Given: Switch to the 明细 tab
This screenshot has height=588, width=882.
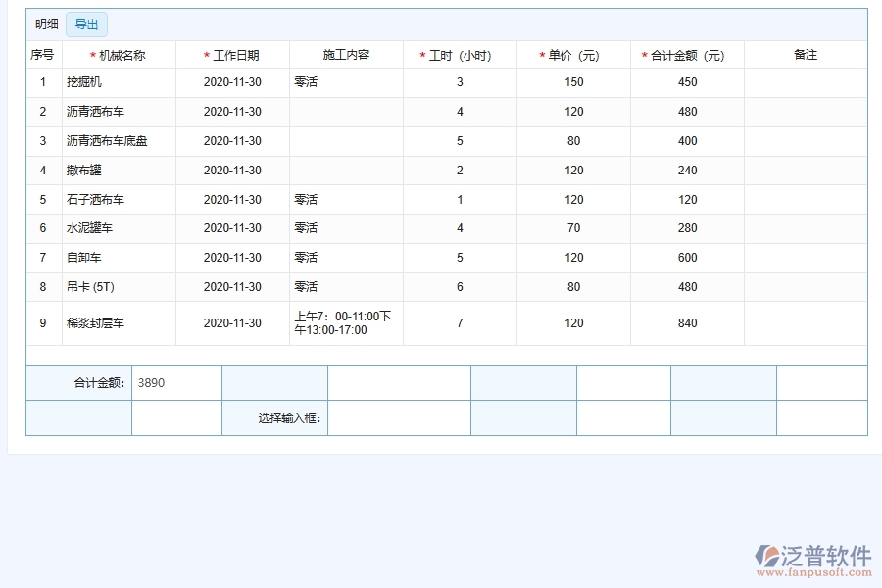Looking at the screenshot, I should click(46, 24).
